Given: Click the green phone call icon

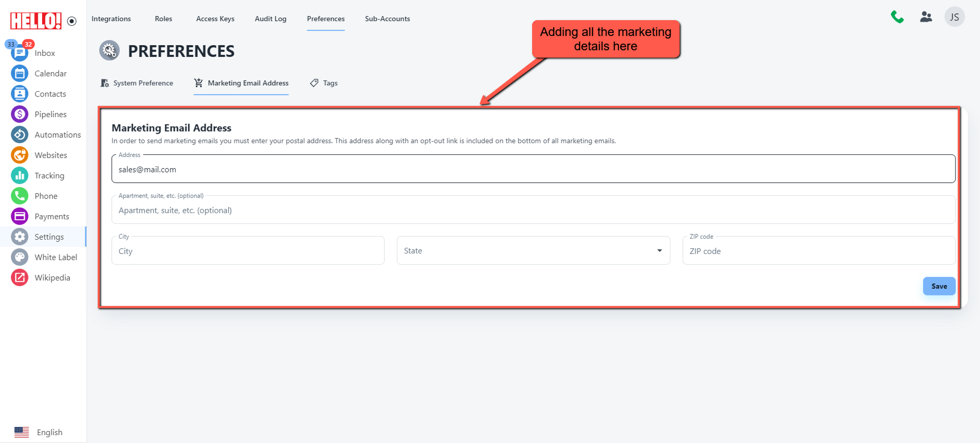Looking at the screenshot, I should [897, 17].
